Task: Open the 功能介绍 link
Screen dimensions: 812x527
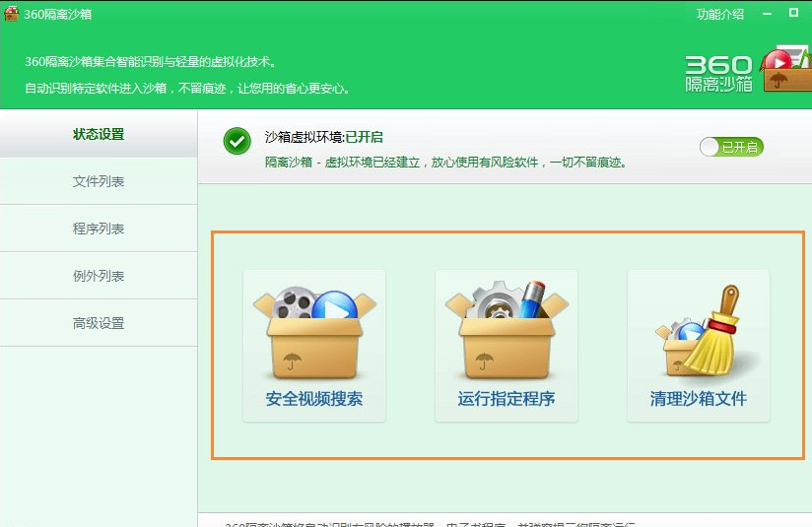Action: pos(719,14)
